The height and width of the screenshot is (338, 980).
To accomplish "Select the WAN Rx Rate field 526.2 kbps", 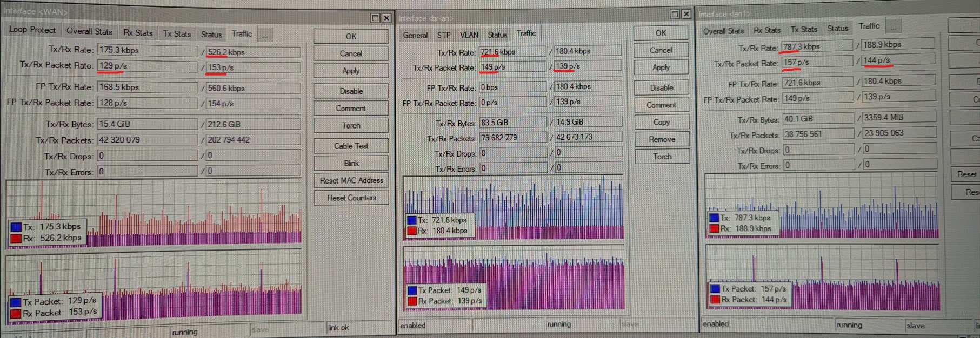I will pyautogui.click(x=253, y=52).
